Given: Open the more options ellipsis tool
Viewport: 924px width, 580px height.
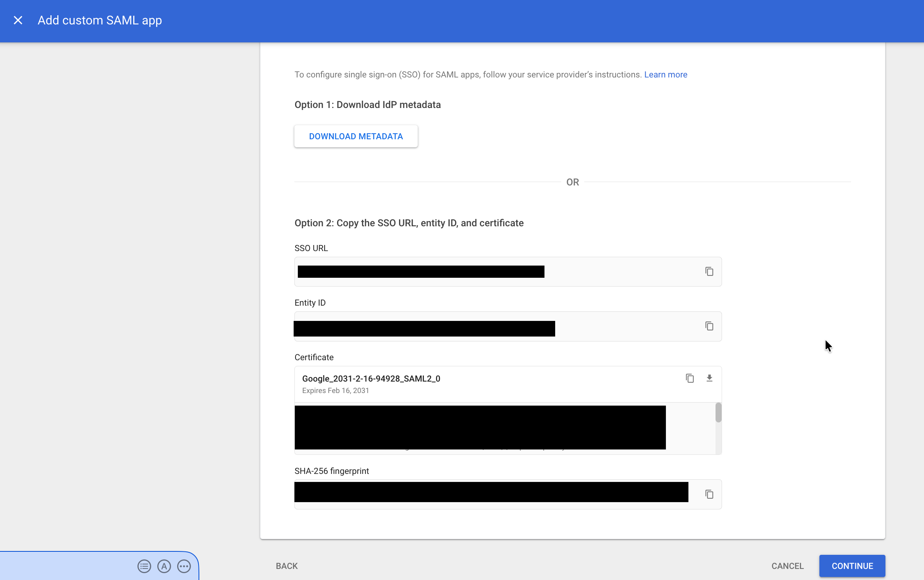Looking at the screenshot, I should [184, 566].
